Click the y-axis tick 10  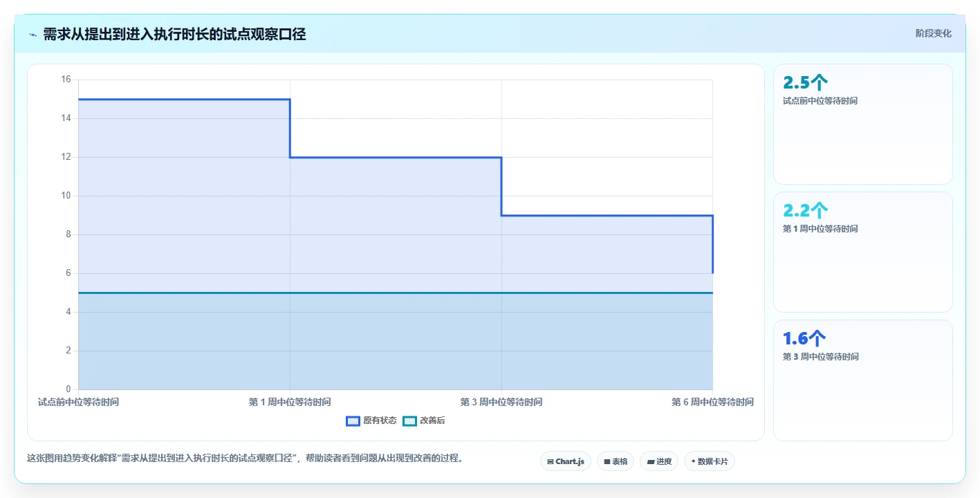point(66,196)
